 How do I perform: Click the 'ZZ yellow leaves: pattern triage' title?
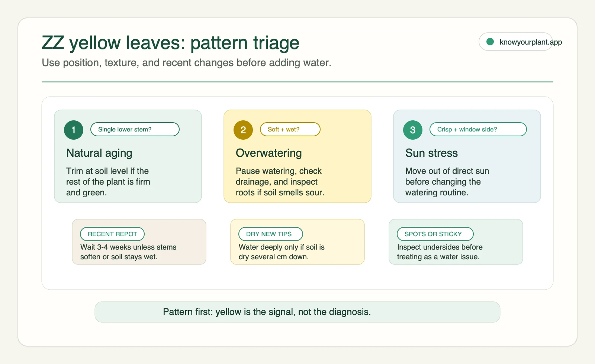171,43
